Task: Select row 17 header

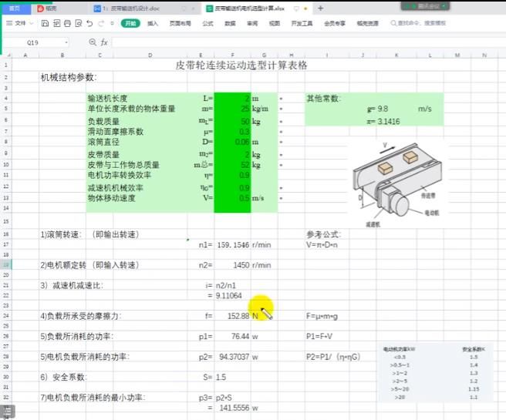Action: pyautogui.click(x=6, y=244)
